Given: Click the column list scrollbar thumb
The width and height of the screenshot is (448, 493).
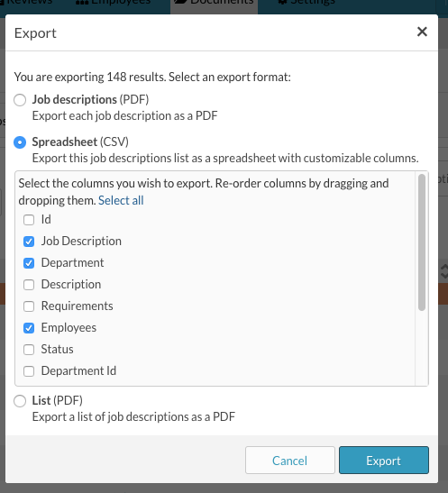Looking at the screenshot, I should pos(422,242).
